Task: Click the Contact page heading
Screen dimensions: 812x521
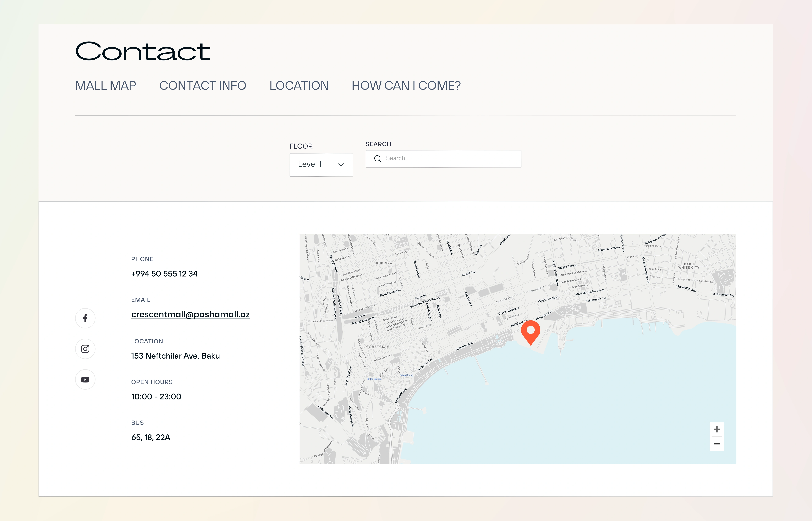Action: [143, 51]
